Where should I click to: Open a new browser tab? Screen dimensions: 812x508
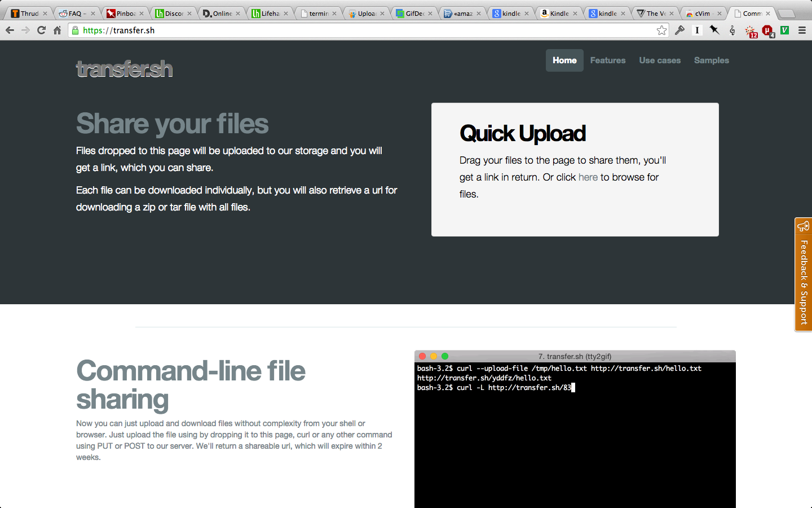pyautogui.click(x=787, y=14)
